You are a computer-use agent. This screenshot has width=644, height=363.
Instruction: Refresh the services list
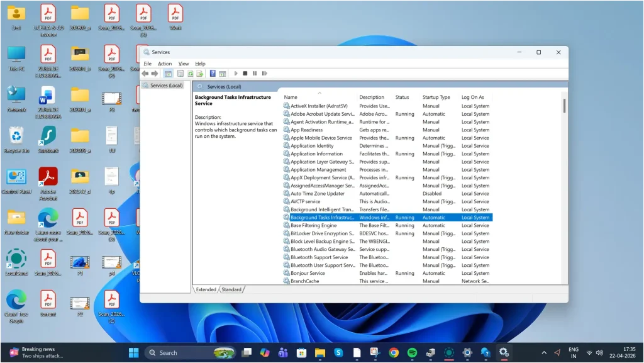click(190, 73)
